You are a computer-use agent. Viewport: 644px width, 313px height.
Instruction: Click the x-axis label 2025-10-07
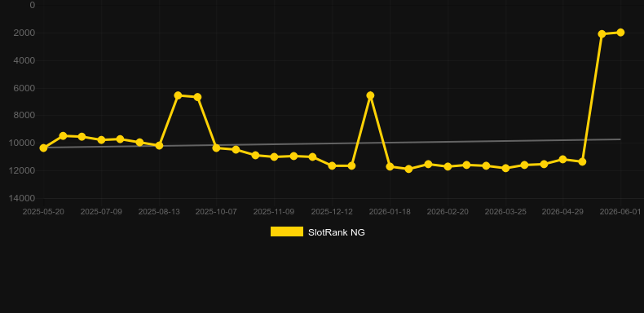pyautogui.click(x=216, y=212)
